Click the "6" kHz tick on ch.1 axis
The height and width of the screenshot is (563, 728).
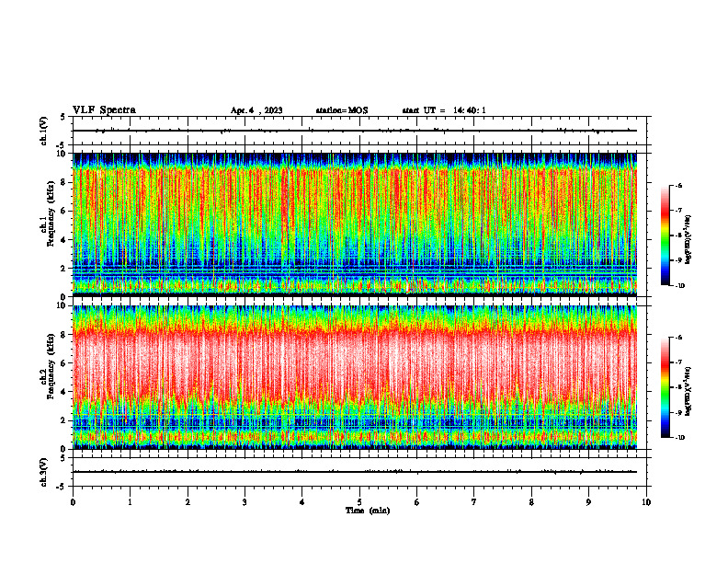click(x=64, y=211)
